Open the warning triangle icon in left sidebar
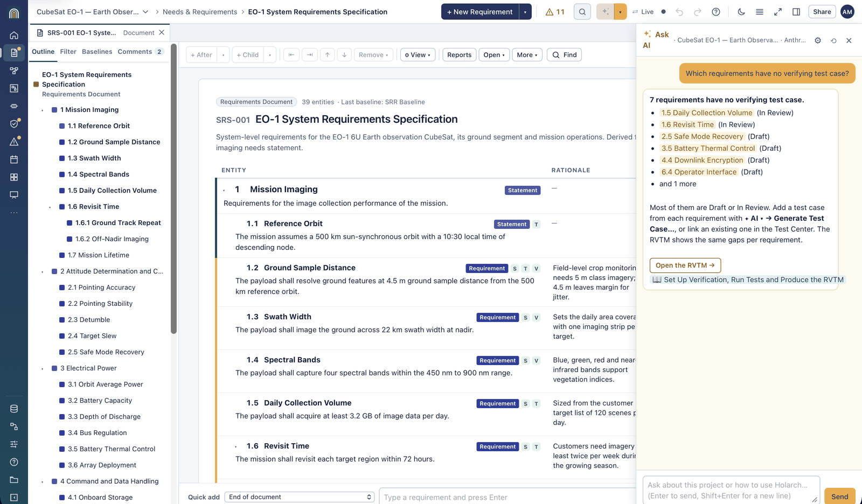This screenshot has width=862, height=504. 14,142
